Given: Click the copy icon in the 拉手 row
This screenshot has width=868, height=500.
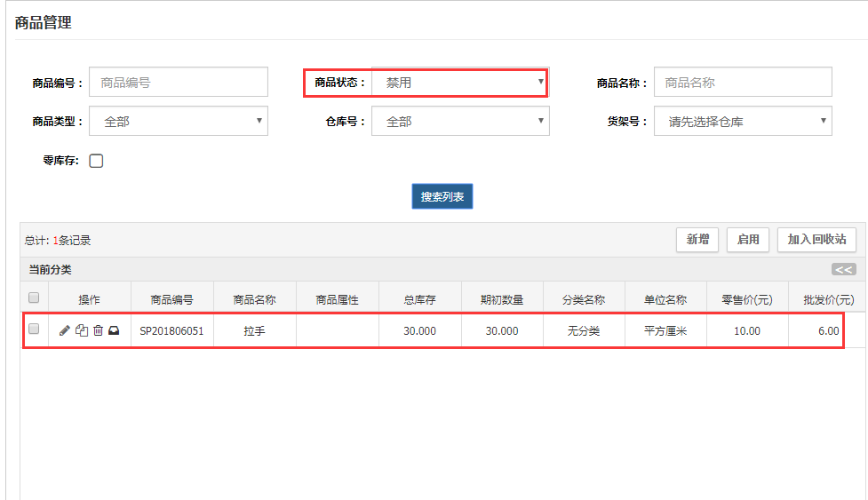Looking at the screenshot, I should 81,330.
